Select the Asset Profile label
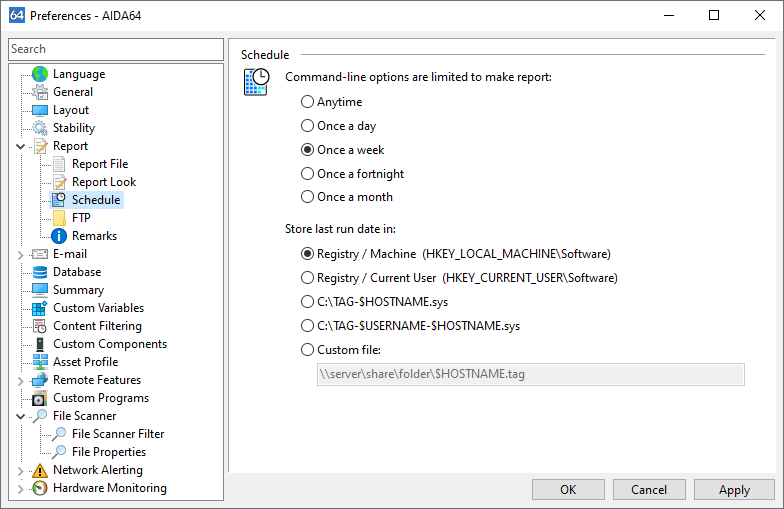 pyautogui.click(x=86, y=362)
